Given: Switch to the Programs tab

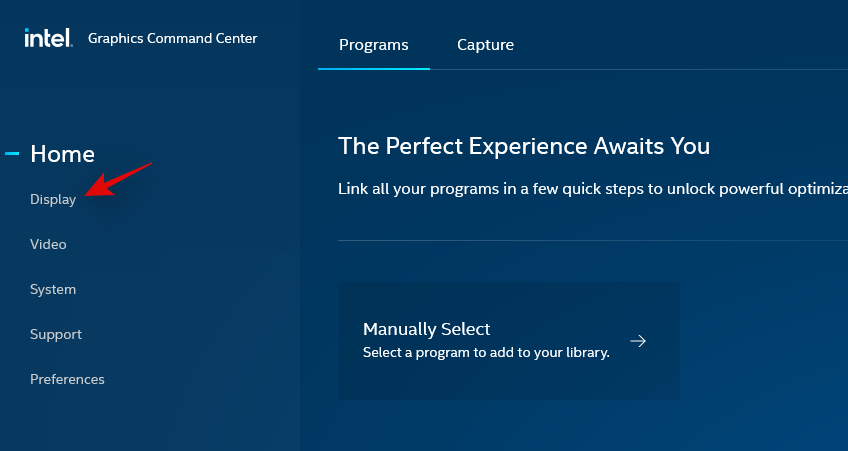Looking at the screenshot, I should coord(374,45).
